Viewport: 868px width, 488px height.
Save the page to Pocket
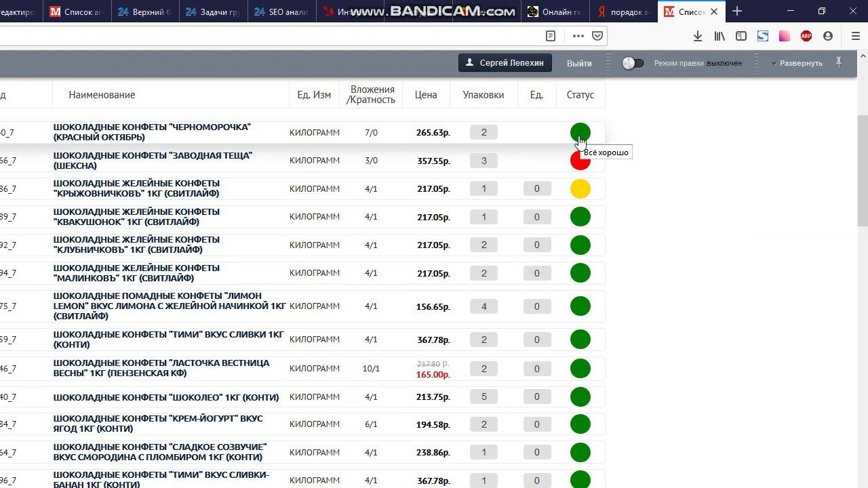[x=597, y=36]
